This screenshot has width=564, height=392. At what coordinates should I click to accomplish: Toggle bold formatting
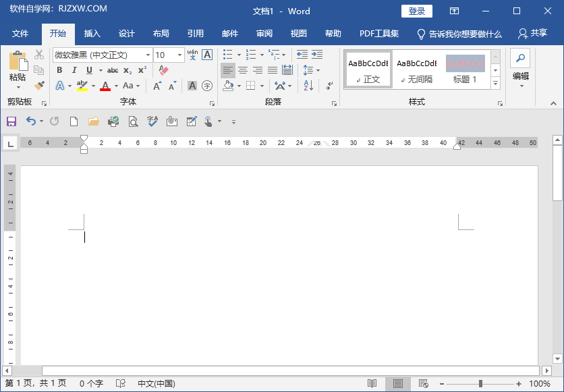point(59,70)
